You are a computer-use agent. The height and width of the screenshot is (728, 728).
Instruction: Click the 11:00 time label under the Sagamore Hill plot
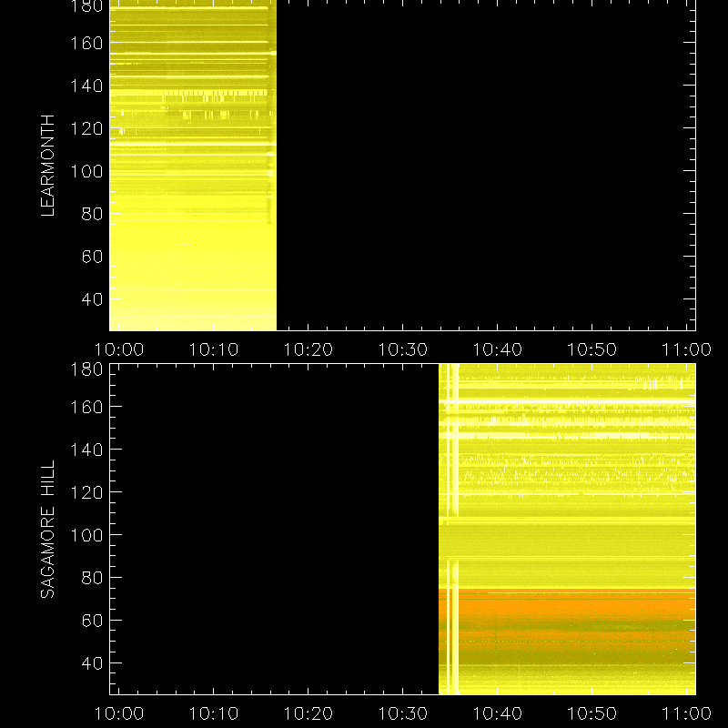(687, 713)
